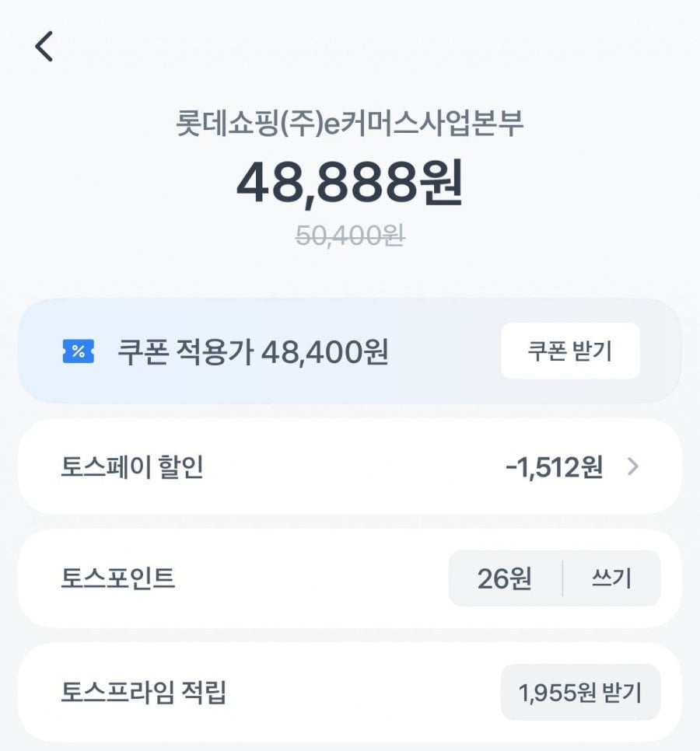This screenshot has height=751, width=700.
Task: Tap the 롯데쇼핑(주)e커머스사업본부 merchant name
Action: point(349,124)
